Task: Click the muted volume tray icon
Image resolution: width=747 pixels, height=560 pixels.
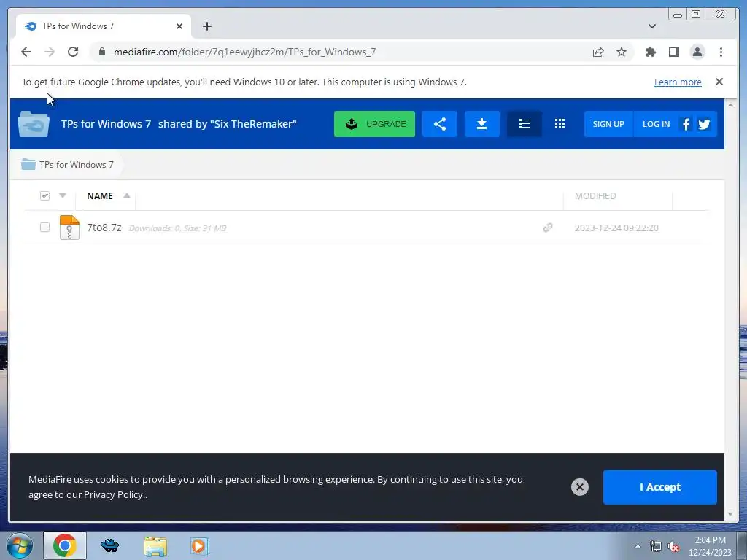Action: click(673, 547)
